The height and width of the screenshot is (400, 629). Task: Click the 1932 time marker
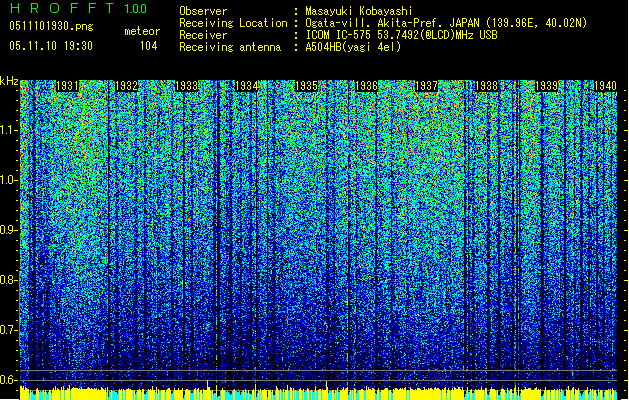pos(127,86)
